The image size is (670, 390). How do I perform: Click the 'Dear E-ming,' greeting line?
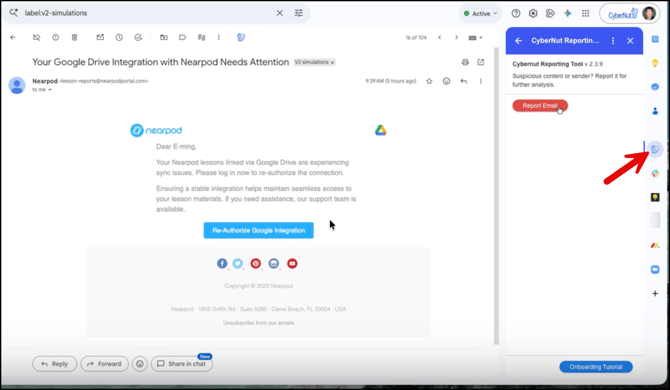(176, 147)
